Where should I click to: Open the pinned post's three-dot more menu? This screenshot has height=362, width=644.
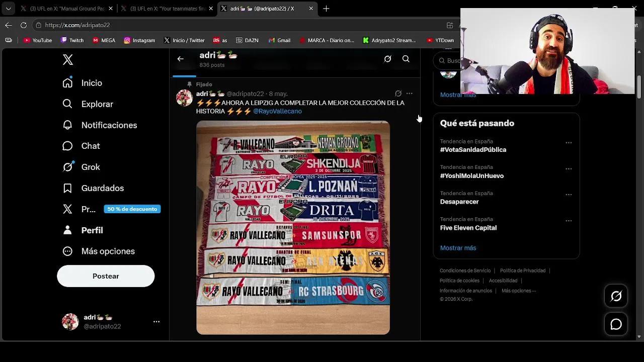tap(410, 94)
